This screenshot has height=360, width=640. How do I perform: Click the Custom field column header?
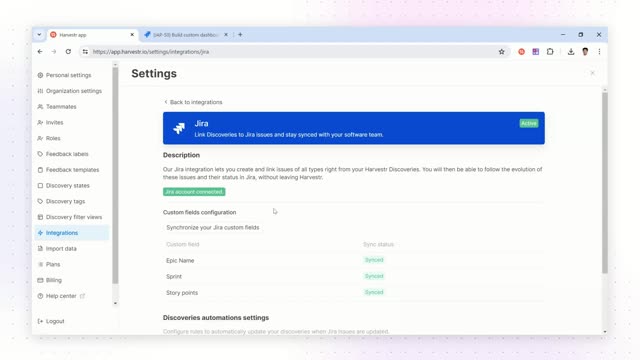(182, 244)
